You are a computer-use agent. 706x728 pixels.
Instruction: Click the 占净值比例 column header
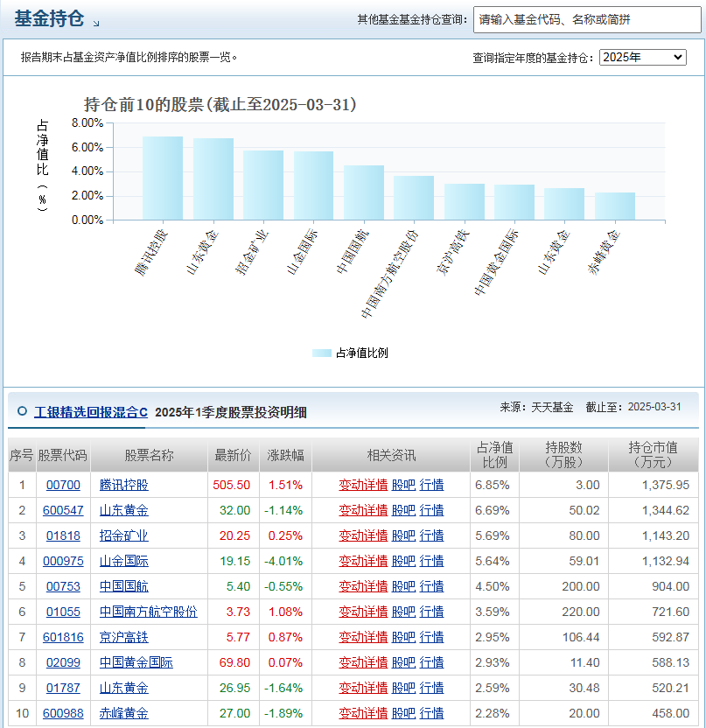pyautogui.click(x=494, y=455)
